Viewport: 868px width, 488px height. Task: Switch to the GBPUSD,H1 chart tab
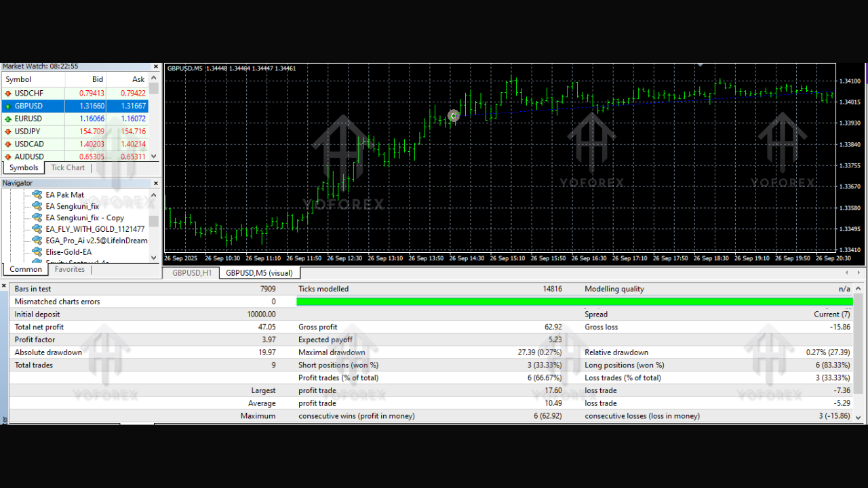coord(192,273)
